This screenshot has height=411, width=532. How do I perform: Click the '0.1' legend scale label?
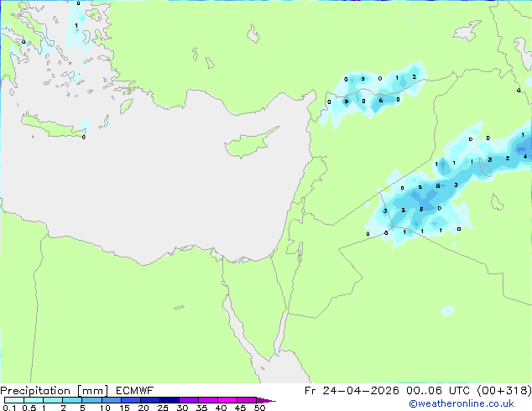coord(9,408)
